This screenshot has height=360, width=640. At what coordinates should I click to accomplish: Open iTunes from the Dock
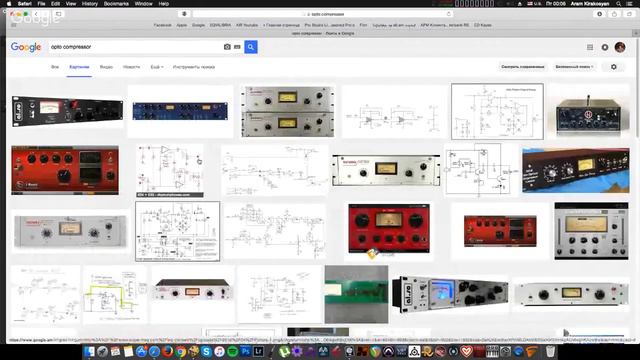(x=220, y=351)
